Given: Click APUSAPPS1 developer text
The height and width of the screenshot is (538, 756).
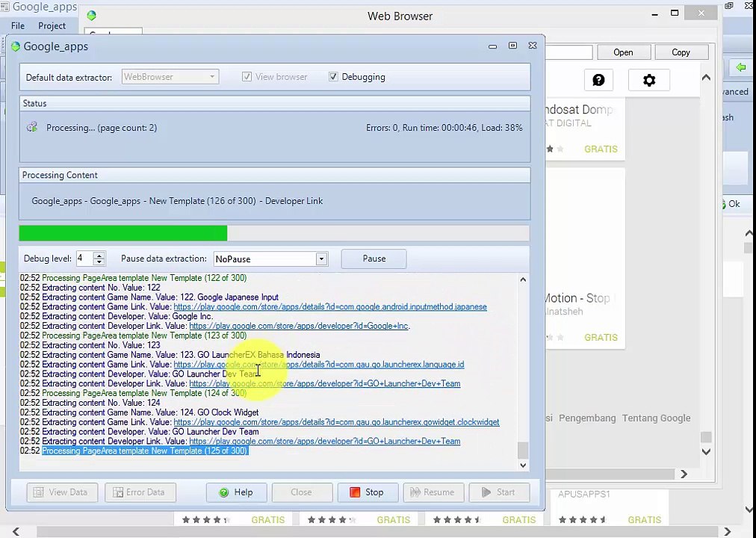Looking at the screenshot, I should pos(584,494).
